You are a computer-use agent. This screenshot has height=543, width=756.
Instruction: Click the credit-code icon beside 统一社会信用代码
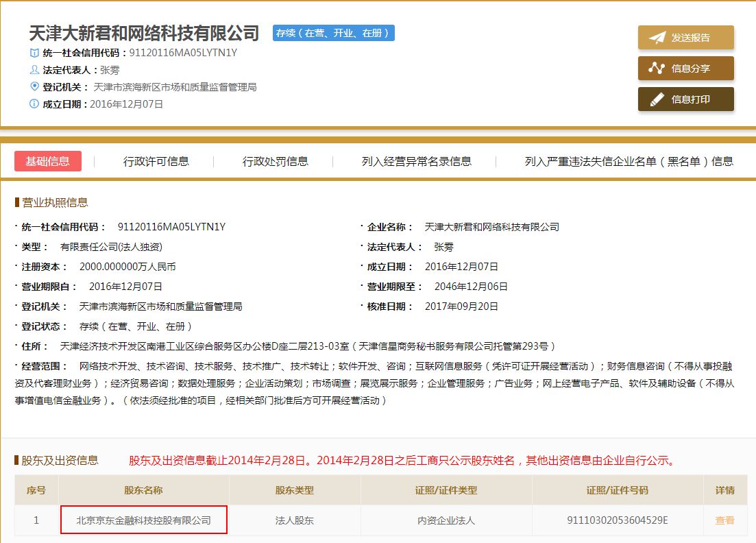[34, 53]
